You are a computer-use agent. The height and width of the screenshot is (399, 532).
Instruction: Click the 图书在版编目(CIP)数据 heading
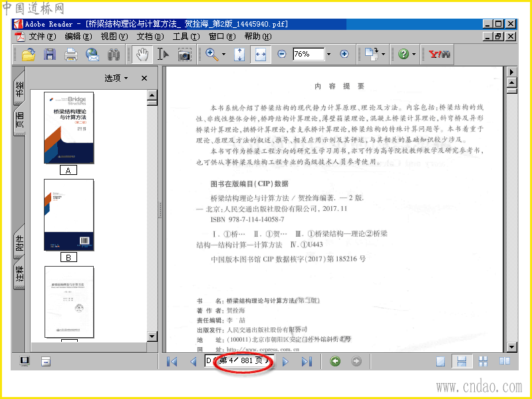coord(249,184)
